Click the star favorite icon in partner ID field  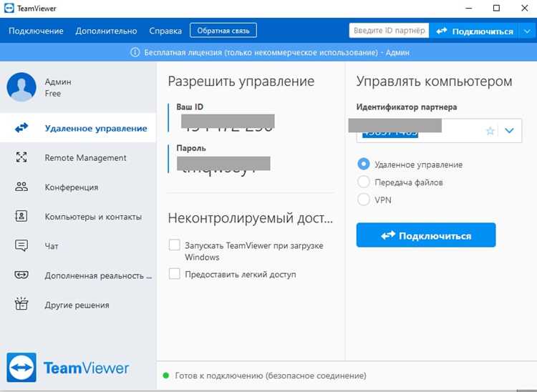click(490, 131)
